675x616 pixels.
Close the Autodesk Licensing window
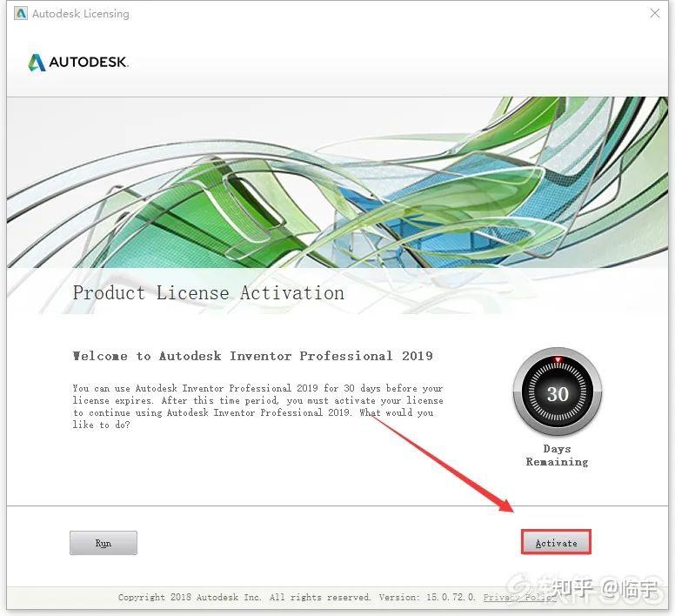tap(655, 13)
